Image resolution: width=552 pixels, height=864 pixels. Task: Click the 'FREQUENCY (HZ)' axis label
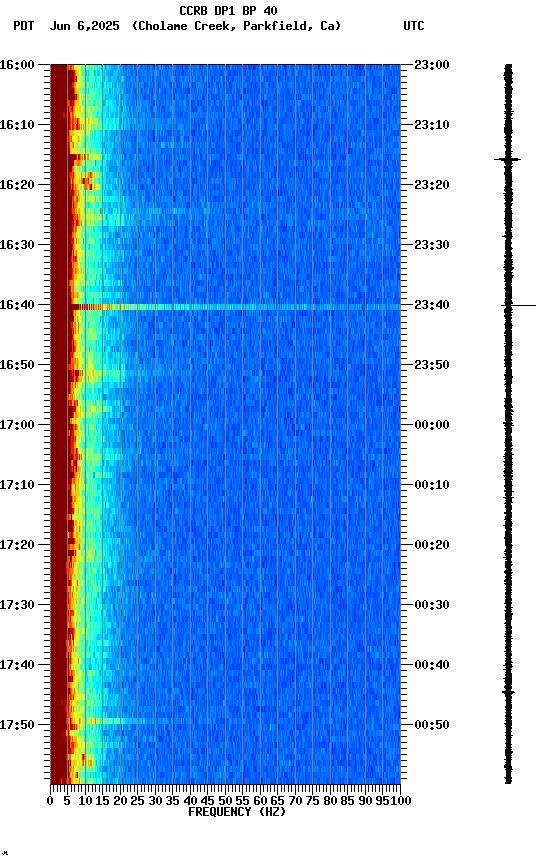237,813
